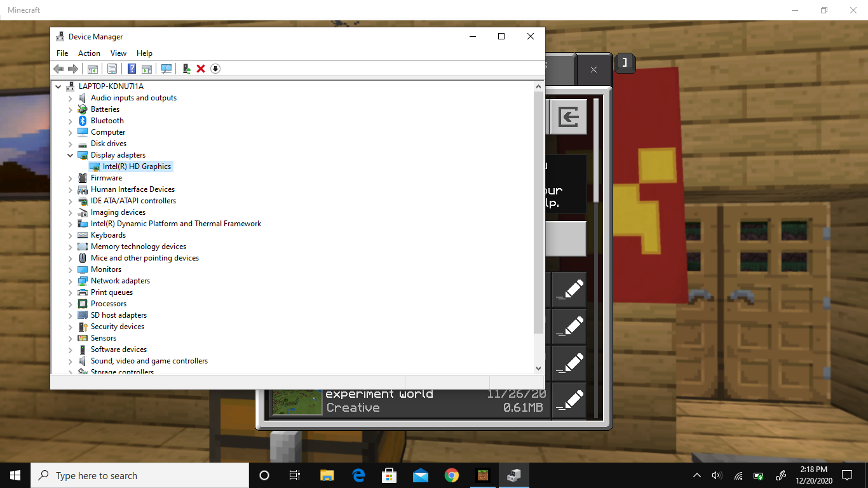Image resolution: width=868 pixels, height=488 pixels.
Task: Open the Help menu
Action: (144, 53)
